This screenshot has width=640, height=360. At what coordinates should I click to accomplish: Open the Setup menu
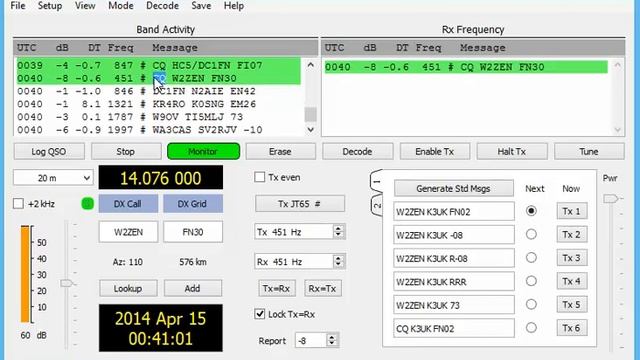[x=50, y=6]
